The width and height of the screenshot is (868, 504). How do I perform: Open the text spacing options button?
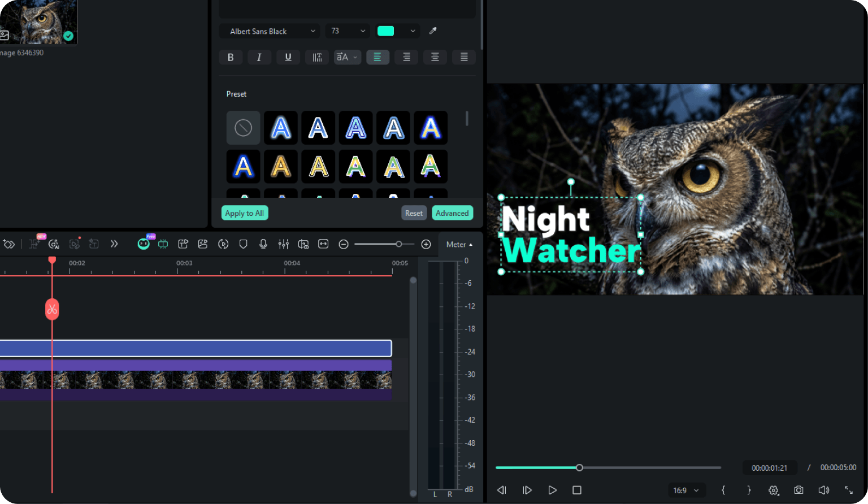coord(317,57)
